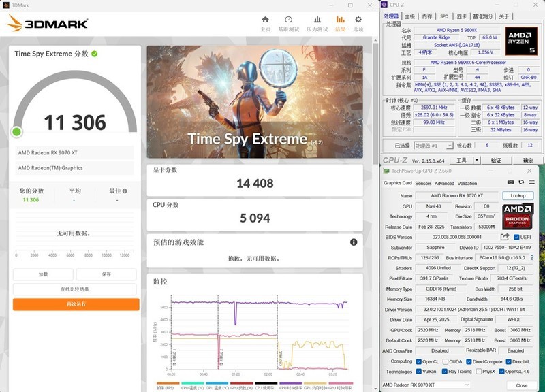This screenshot has width=545, height=392.
Task: Toggle the Vulkan checkbox in GPU-Z
Action: point(419,372)
